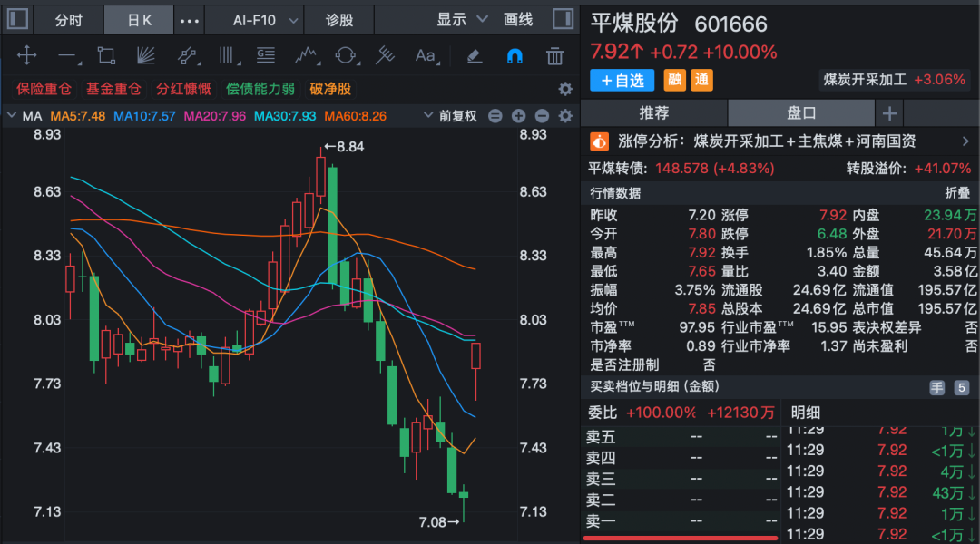Add stock with the +自选 button
980x544 pixels.
point(622,80)
